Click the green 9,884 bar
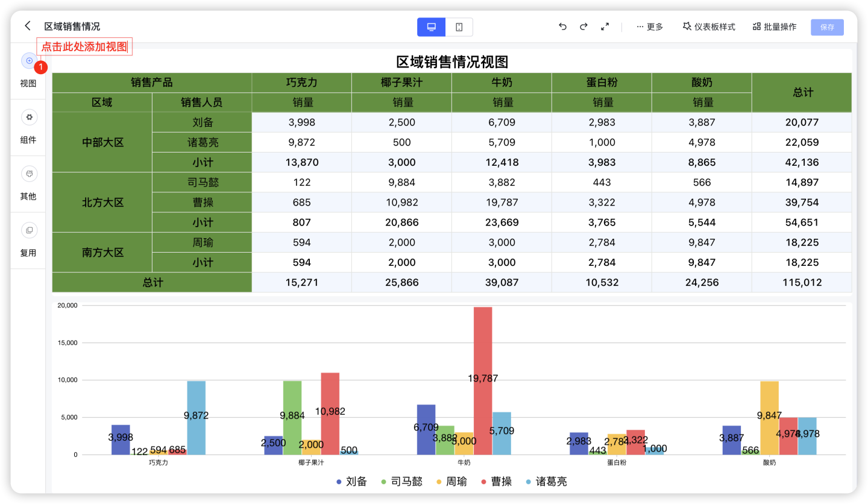This screenshot has height=504, width=868. (x=292, y=418)
